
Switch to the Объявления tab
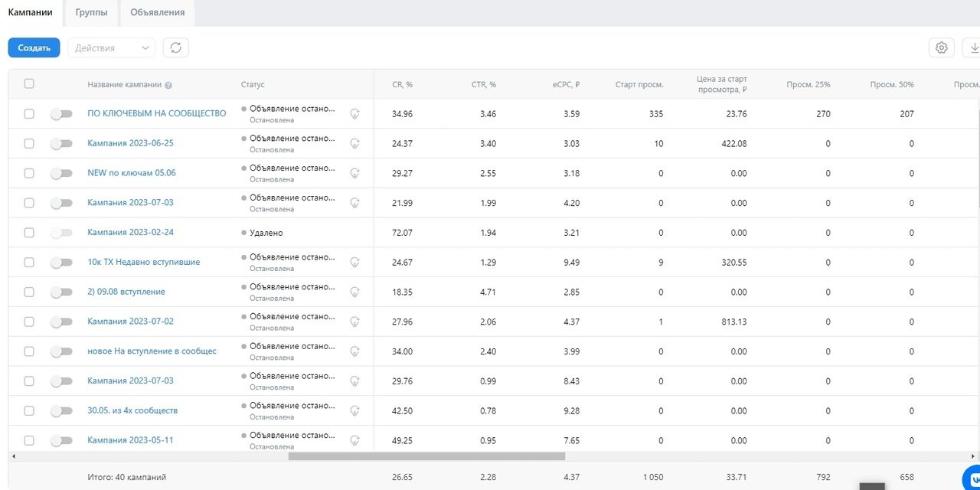click(x=157, y=13)
